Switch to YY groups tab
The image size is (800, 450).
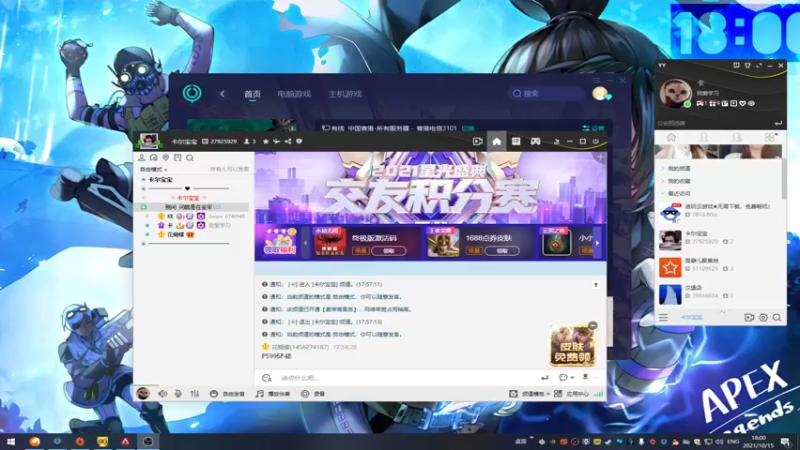pyautogui.click(x=737, y=137)
